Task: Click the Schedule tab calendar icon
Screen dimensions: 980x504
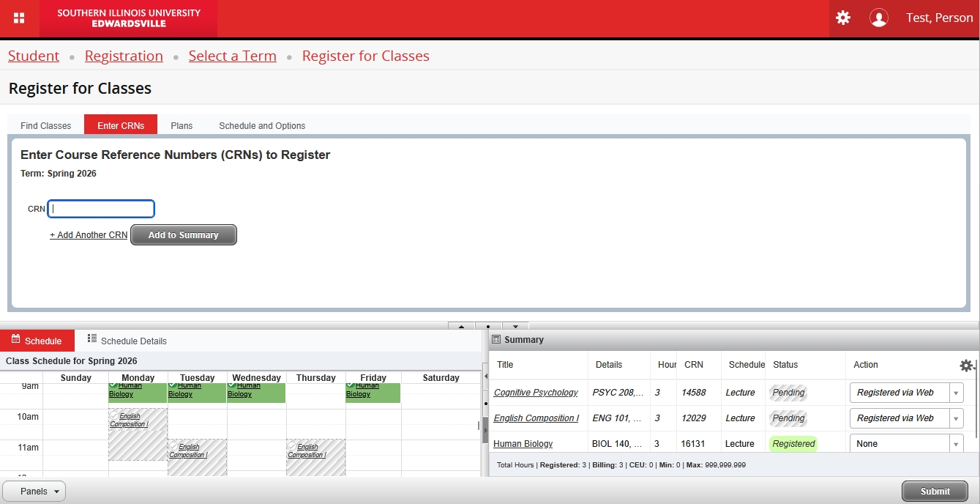Action: (15, 340)
